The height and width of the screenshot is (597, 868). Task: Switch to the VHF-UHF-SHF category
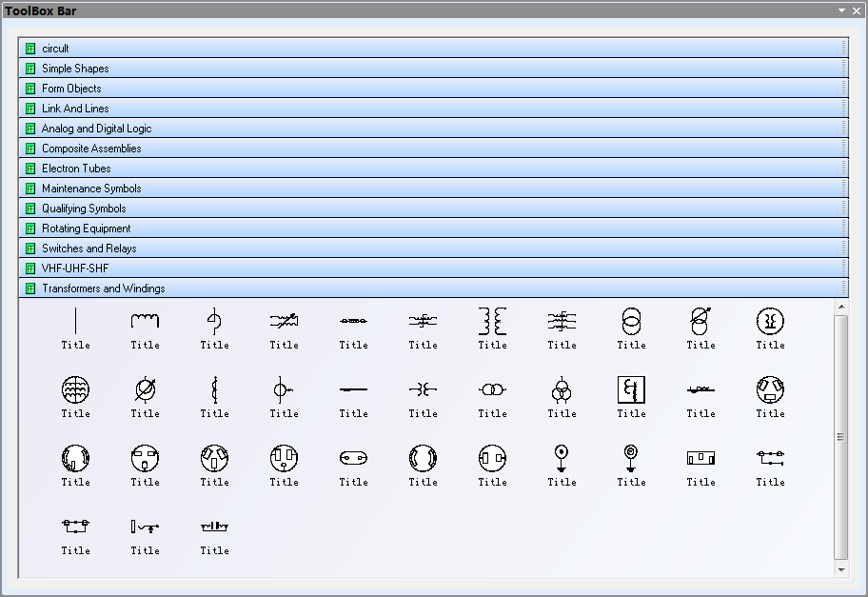pos(75,269)
